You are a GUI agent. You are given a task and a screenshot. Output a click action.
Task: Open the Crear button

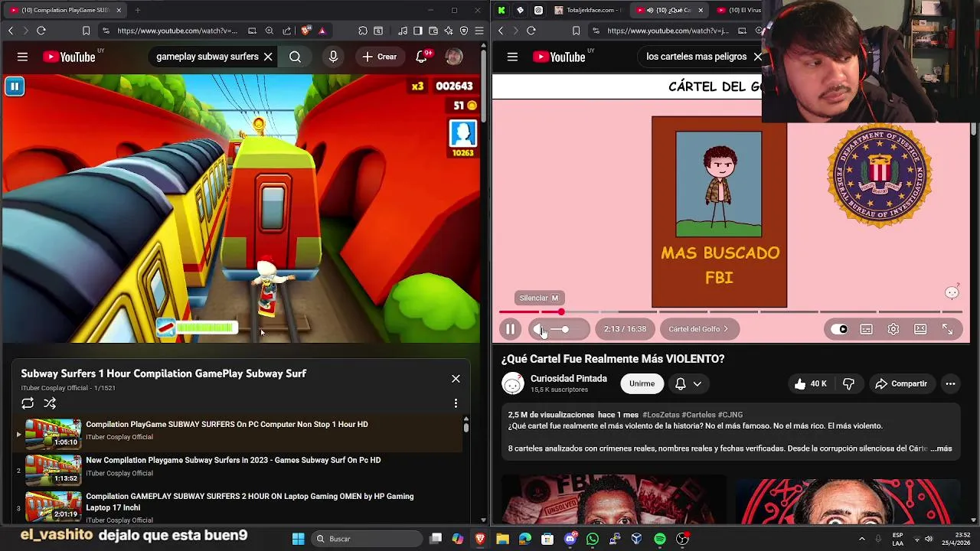click(380, 57)
